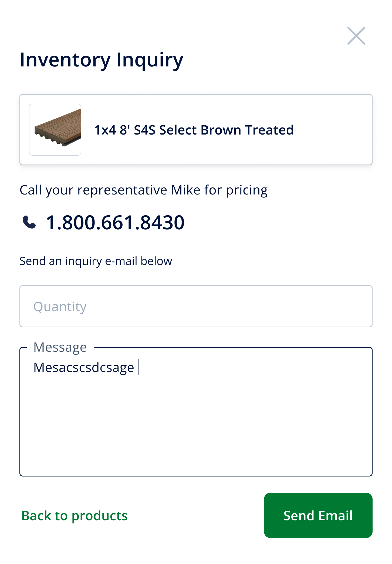Click the typed text 'Mesacscsdcsage'
Image resolution: width=392 pixels, height=564 pixels.
(84, 367)
